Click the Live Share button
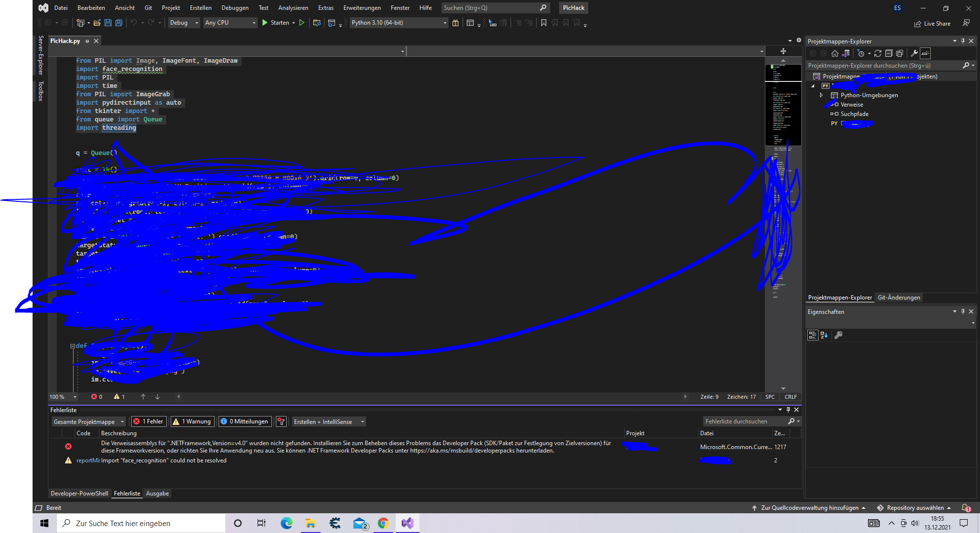980x533 pixels. click(x=932, y=24)
